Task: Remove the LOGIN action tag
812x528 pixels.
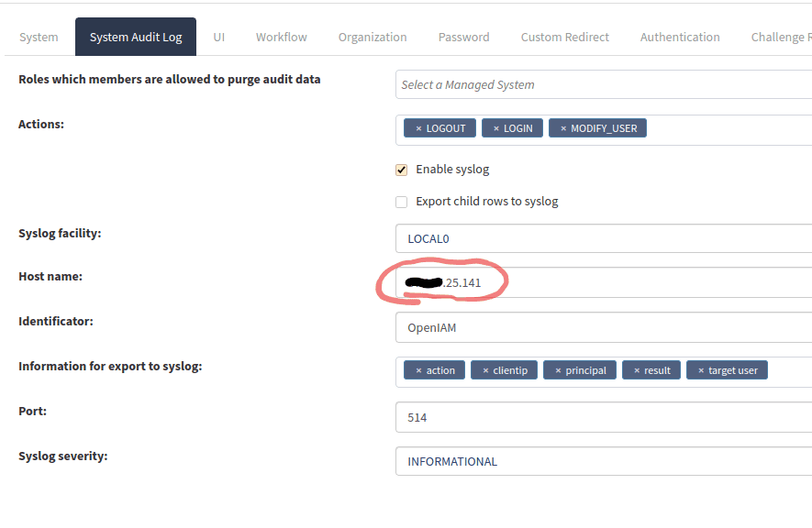Action: [x=496, y=128]
